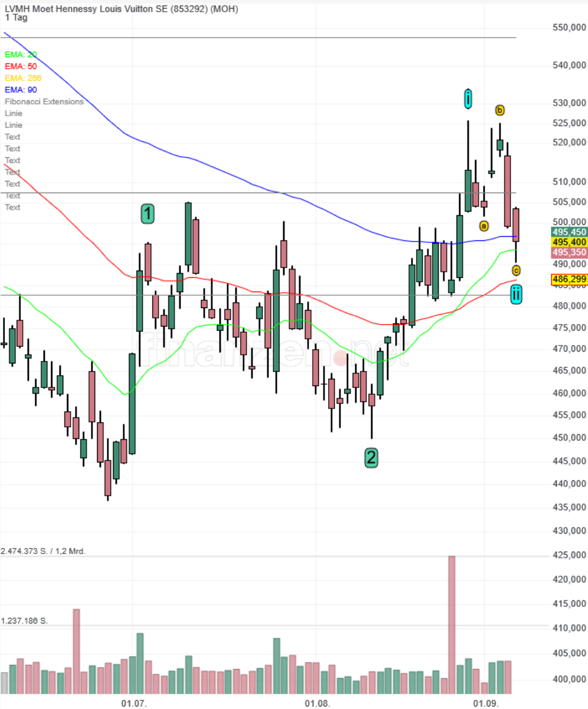
Task: Click the LVMH Moet Hennessy chart title
Action: click(x=121, y=9)
